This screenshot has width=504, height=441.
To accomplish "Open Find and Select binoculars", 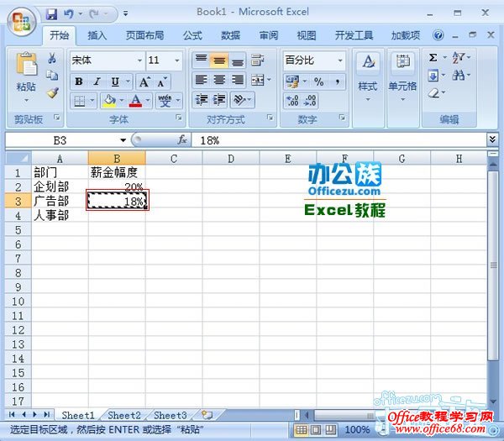I will pos(459,76).
